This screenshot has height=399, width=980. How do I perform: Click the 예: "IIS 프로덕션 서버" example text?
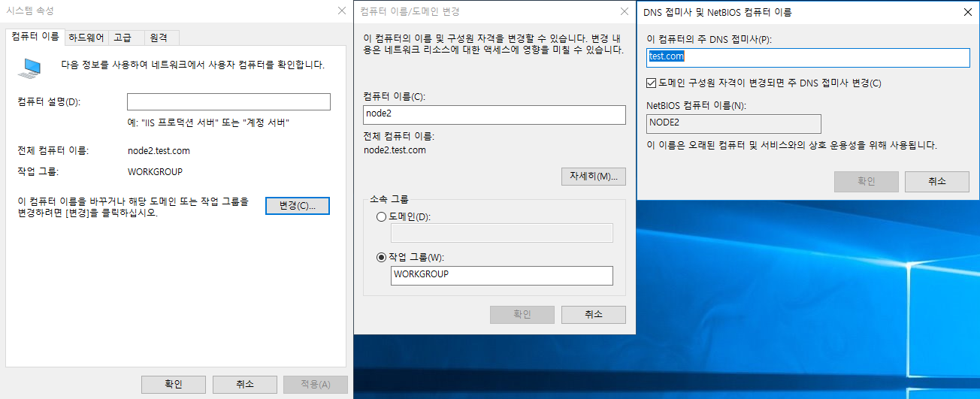(x=209, y=122)
